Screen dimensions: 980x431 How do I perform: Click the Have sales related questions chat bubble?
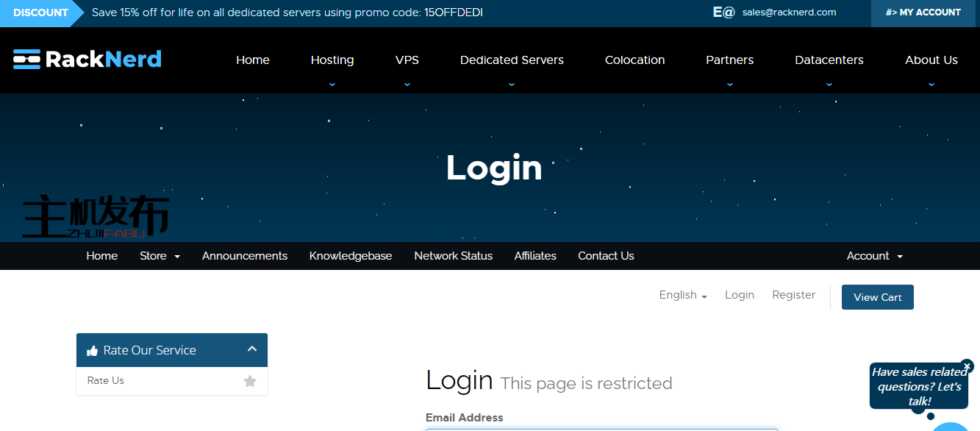(x=918, y=386)
